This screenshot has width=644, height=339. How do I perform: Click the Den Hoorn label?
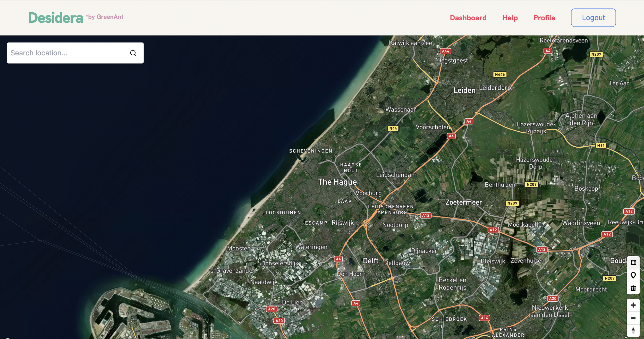pos(351,274)
